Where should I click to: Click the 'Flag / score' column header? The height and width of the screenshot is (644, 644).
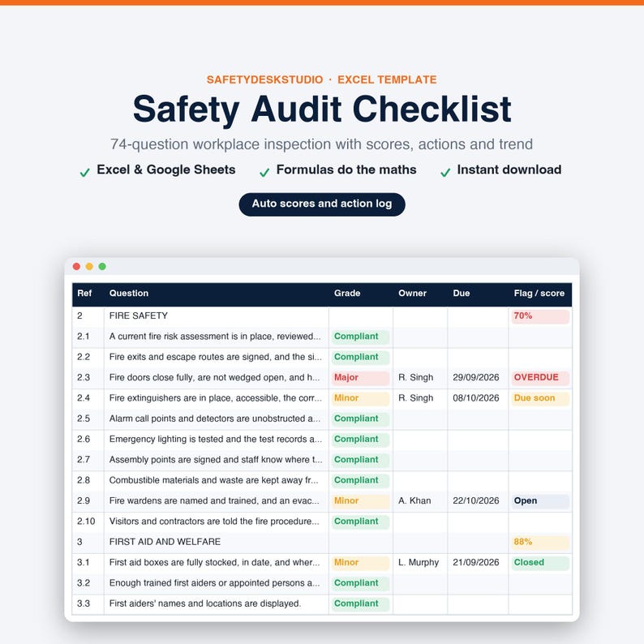[539, 294]
